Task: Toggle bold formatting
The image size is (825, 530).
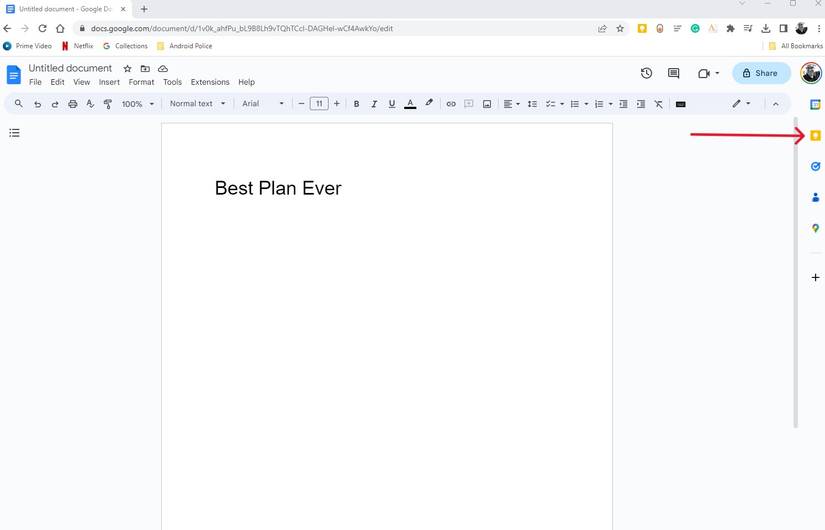Action: [356, 104]
